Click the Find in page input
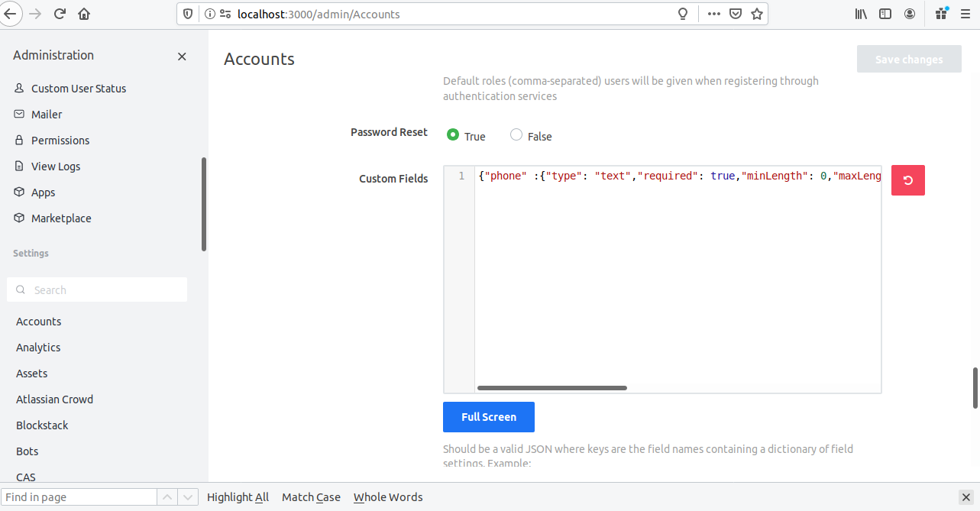Image resolution: width=980 pixels, height=511 pixels. 79,497
